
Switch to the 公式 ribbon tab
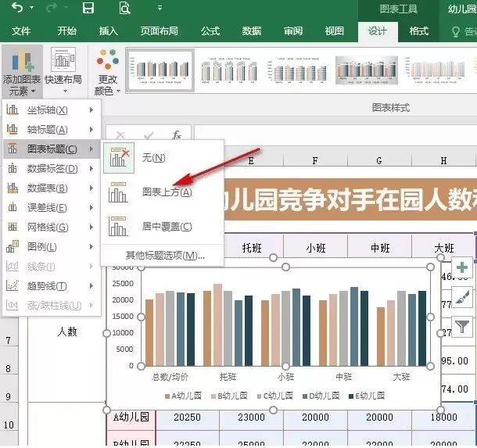click(x=210, y=30)
